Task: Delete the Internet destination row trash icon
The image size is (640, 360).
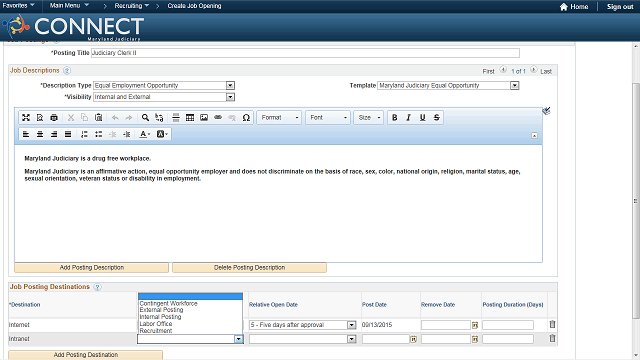Action: tap(552, 324)
